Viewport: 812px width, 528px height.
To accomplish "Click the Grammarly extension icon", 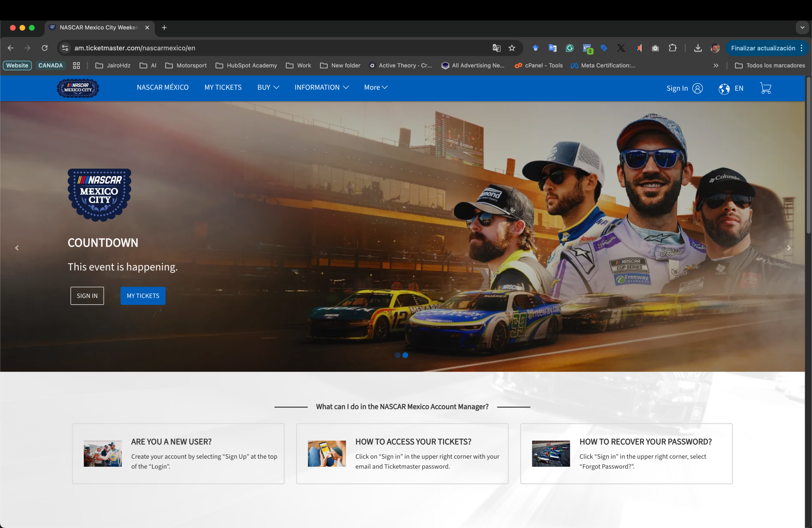I will 569,48.
